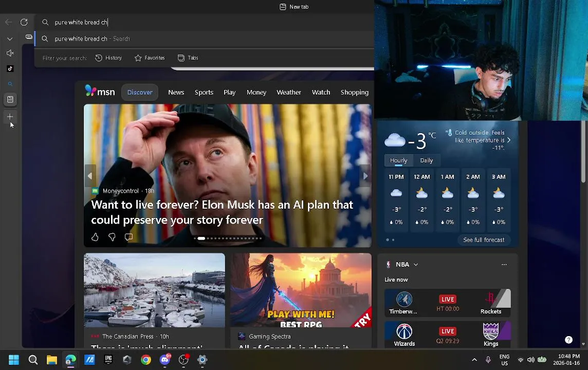
Task: Select the Discover tab
Action: click(x=139, y=92)
